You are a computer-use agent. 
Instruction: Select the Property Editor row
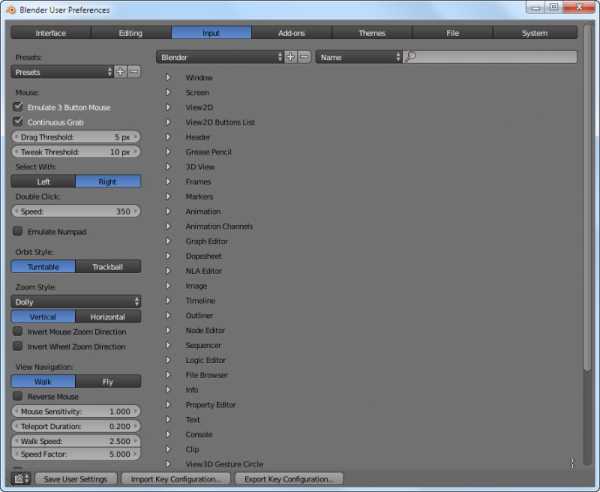click(210, 404)
